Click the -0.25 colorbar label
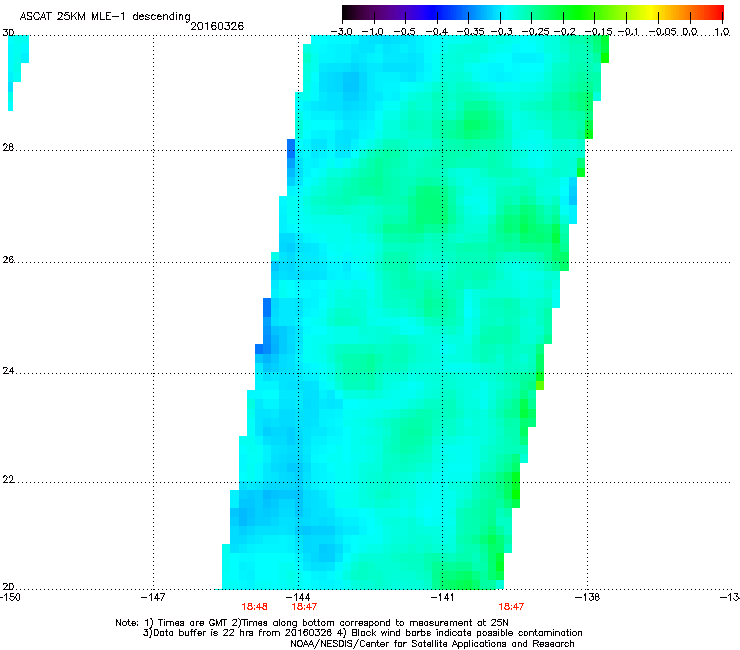Screen dimensions: 740x650 point(536,32)
